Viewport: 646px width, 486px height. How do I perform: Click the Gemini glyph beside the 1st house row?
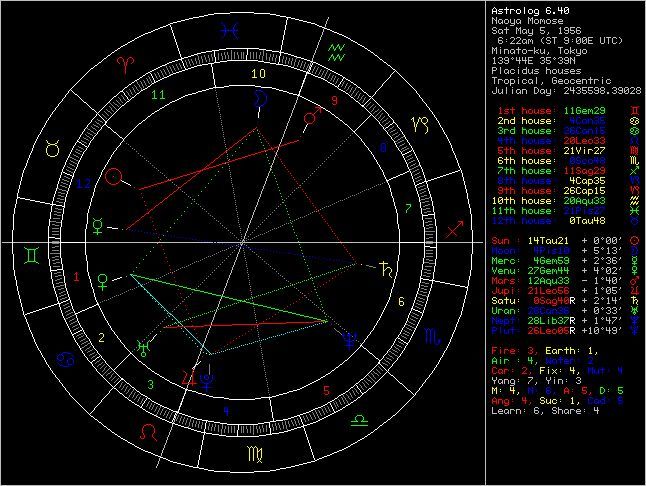(634, 110)
